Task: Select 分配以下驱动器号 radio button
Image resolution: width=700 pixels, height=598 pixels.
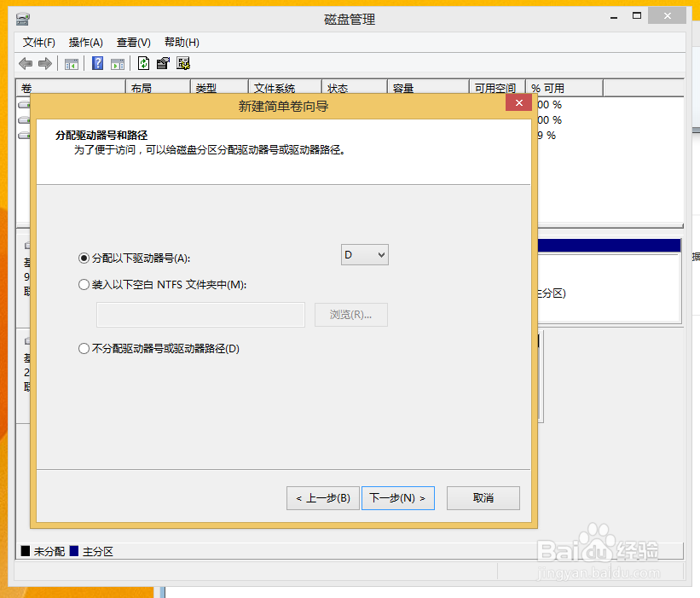Action: tap(84, 258)
